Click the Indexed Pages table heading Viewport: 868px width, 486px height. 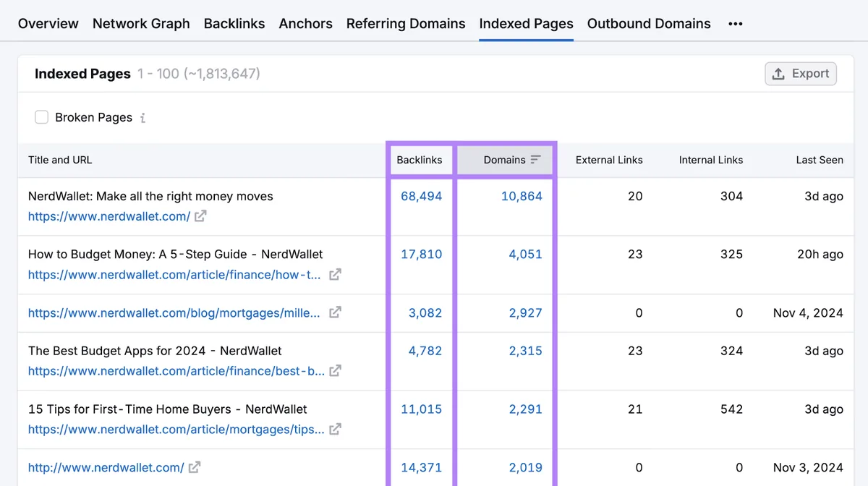coord(82,74)
